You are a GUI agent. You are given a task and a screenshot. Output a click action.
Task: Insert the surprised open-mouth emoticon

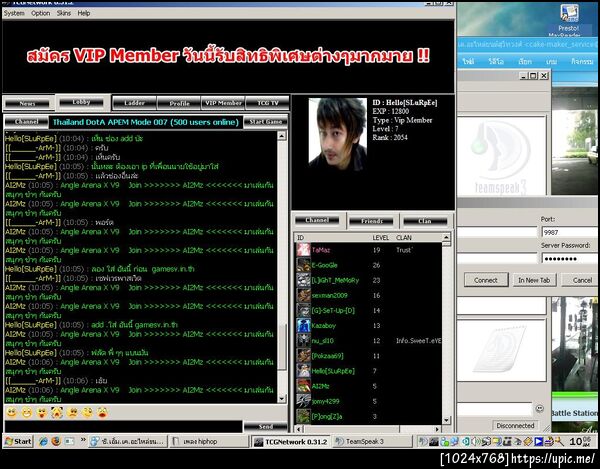(102, 412)
